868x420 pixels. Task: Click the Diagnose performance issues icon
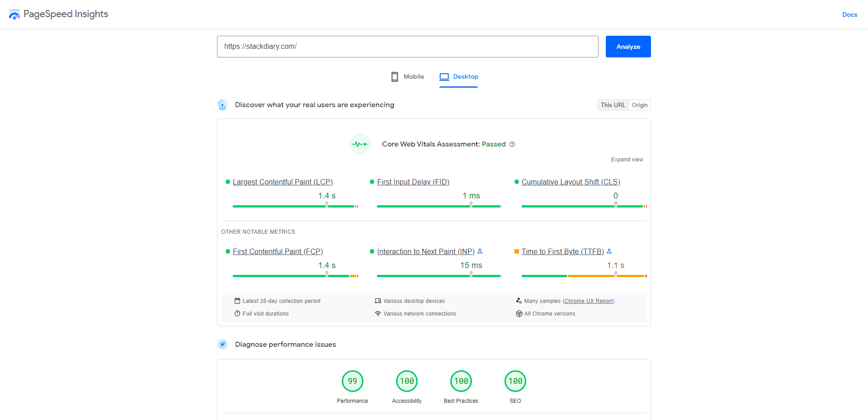tap(222, 344)
